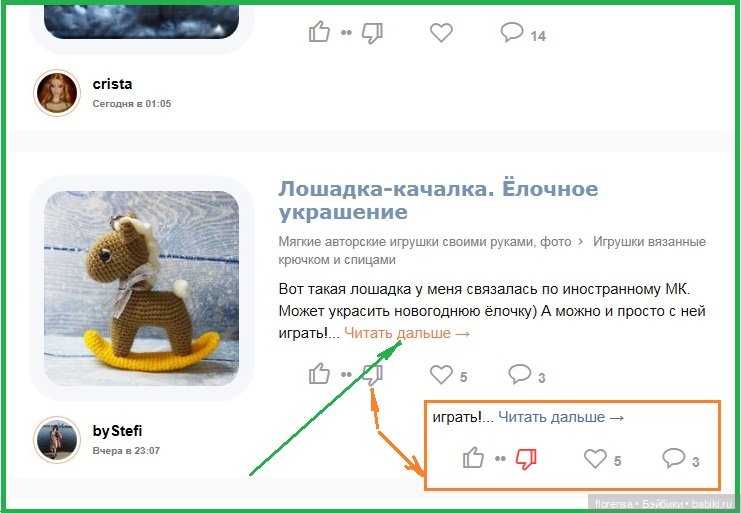Open byStefi's profile avatar
Image resolution: width=741 pixels, height=513 pixels.
[57, 440]
